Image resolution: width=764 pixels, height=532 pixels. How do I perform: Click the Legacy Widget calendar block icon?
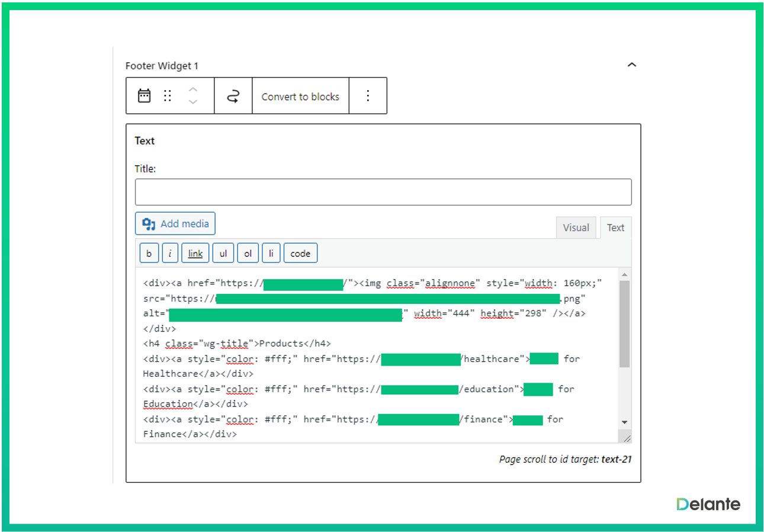coord(144,96)
